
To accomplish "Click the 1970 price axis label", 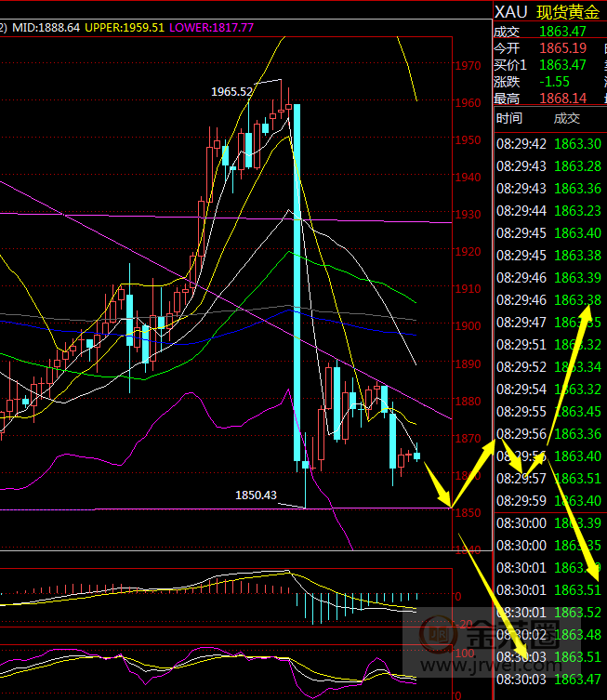I will point(468,66).
